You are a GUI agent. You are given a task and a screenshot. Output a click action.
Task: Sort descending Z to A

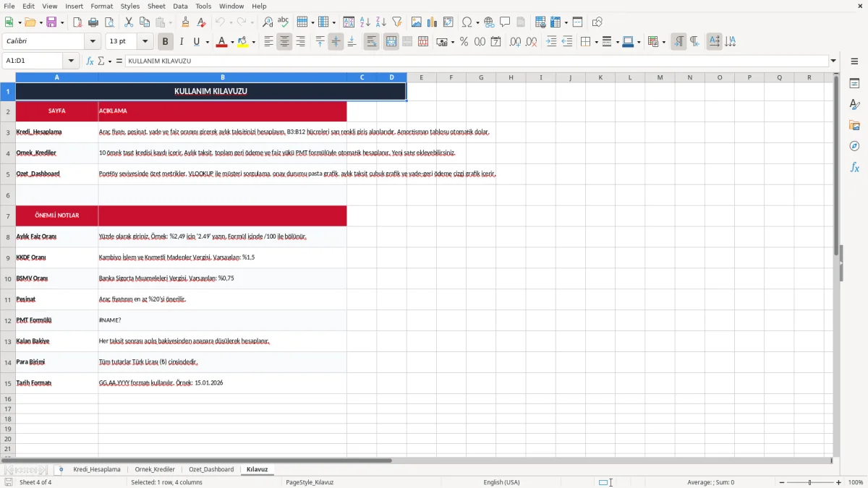point(381,22)
